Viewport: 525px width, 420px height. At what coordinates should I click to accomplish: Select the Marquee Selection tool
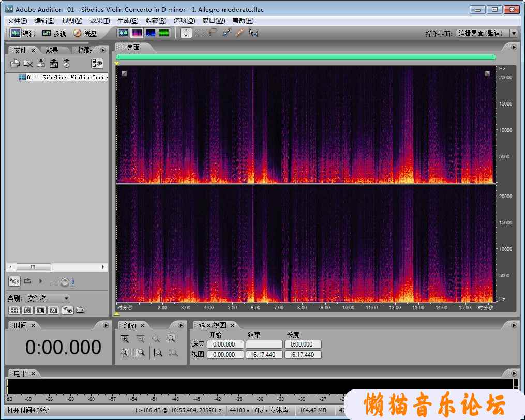[x=199, y=33]
